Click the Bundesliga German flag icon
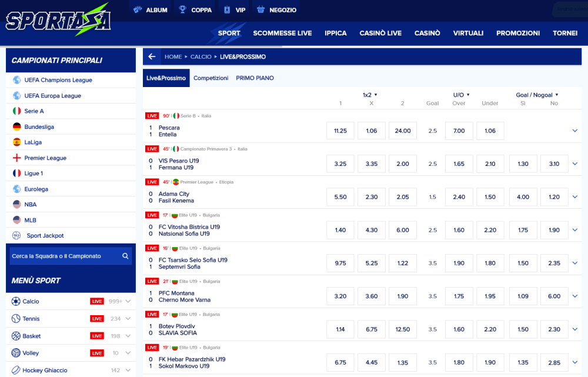This screenshot has width=588, height=377. (17, 127)
